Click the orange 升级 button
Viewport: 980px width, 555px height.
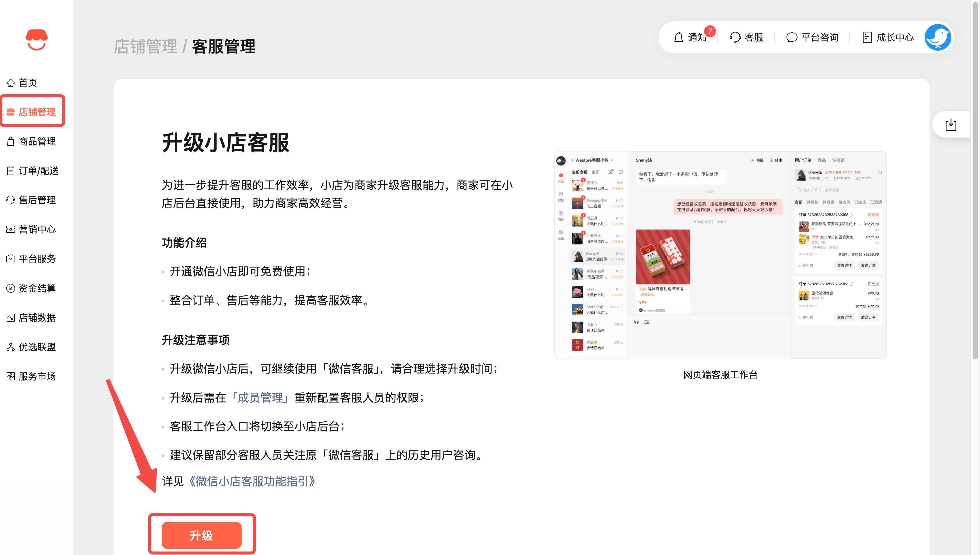click(201, 535)
